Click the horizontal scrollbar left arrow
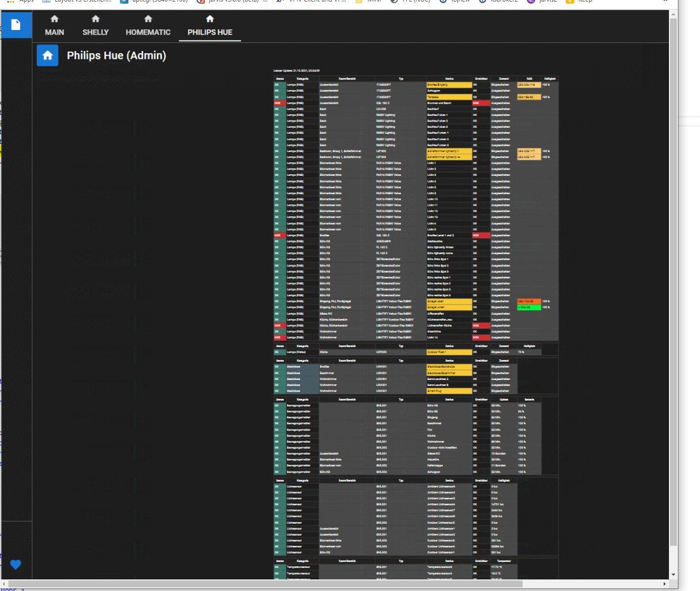Viewport: 700px width, 591px height. [x=4, y=584]
